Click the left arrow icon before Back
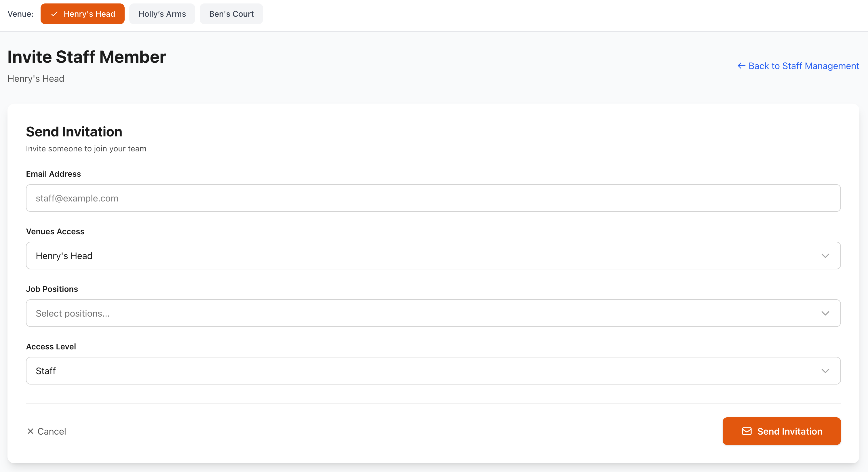Viewport: 868px width, 472px height. [741, 66]
